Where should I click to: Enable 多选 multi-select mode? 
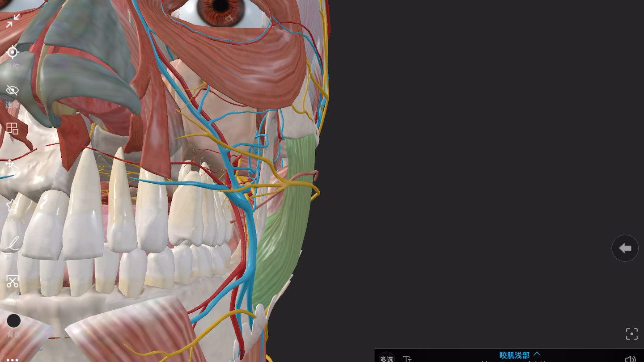click(x=386, y=358)
